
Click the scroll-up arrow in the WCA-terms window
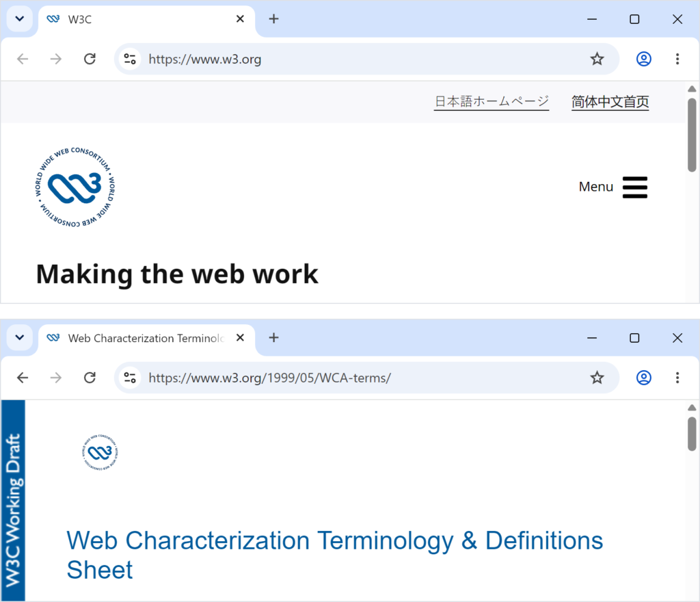[x=692, y=407]
